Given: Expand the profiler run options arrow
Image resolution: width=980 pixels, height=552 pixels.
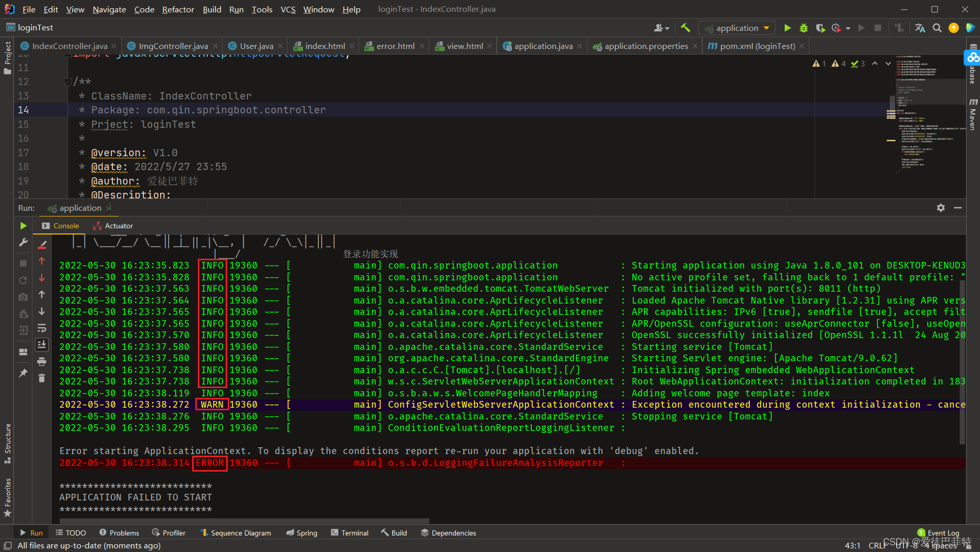Looking at the screenshot, I should pos(848,28).
